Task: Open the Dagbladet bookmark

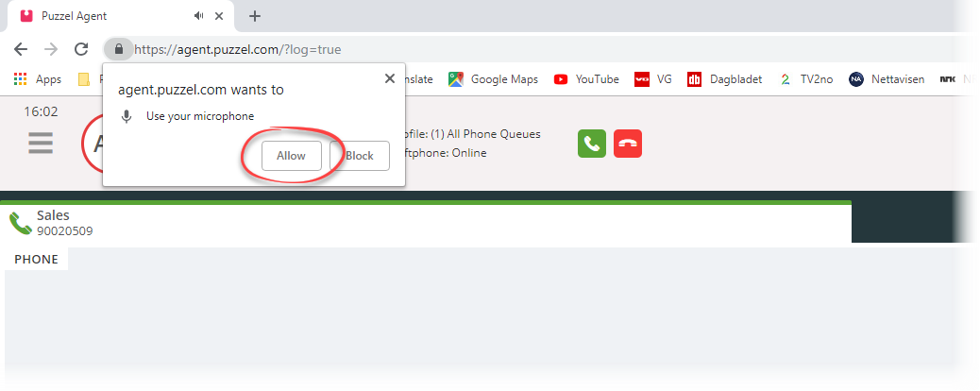Action: [x=725, y=79]
